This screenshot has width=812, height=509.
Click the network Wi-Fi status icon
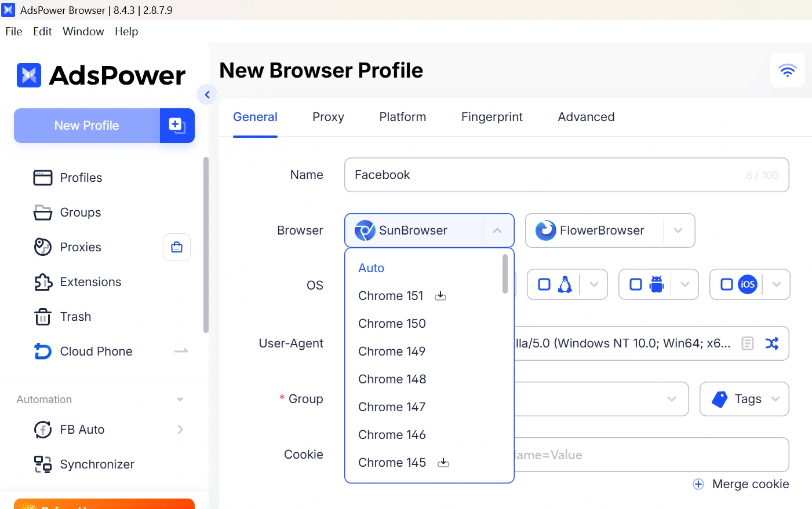coord(788,70)
